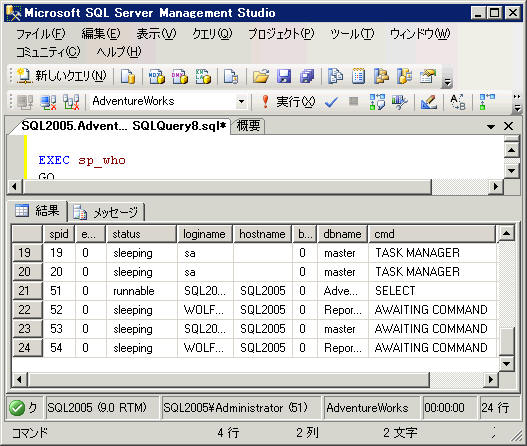Click the Save All icon
This screenshot has width=527, height=446.
[x=307, y=76]
